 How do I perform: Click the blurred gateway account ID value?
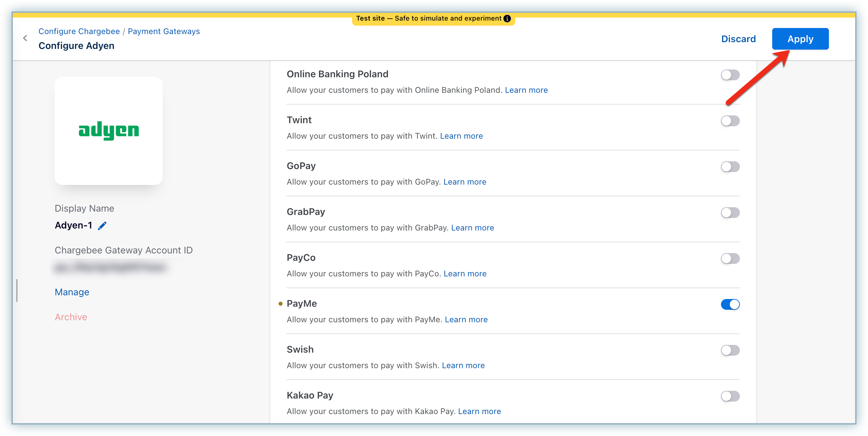point(110,268)
